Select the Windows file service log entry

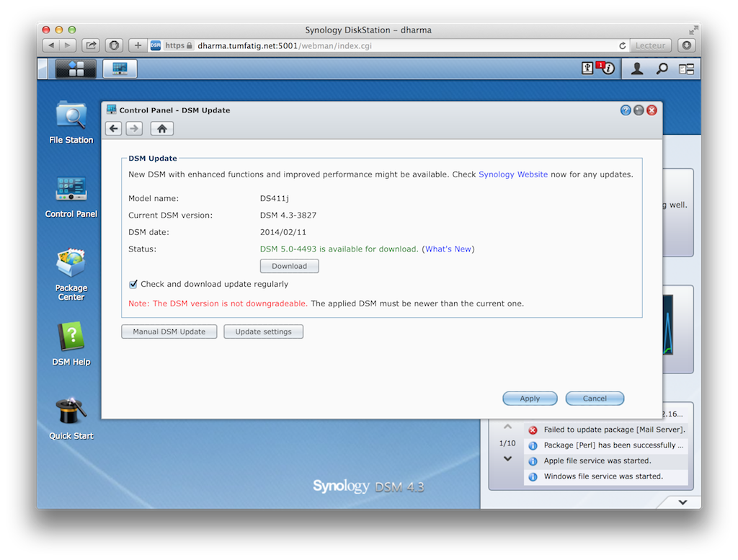(x=606, y=476)
